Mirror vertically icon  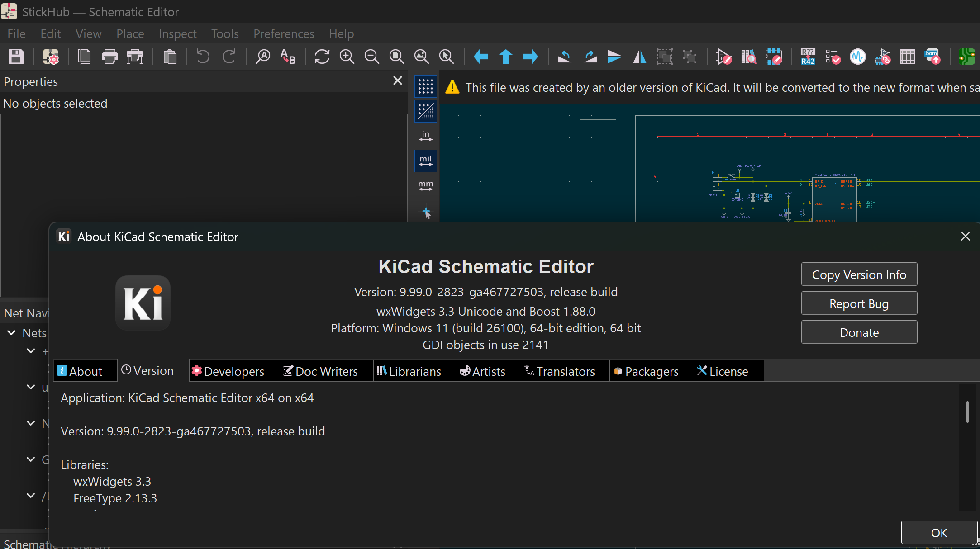614,57
